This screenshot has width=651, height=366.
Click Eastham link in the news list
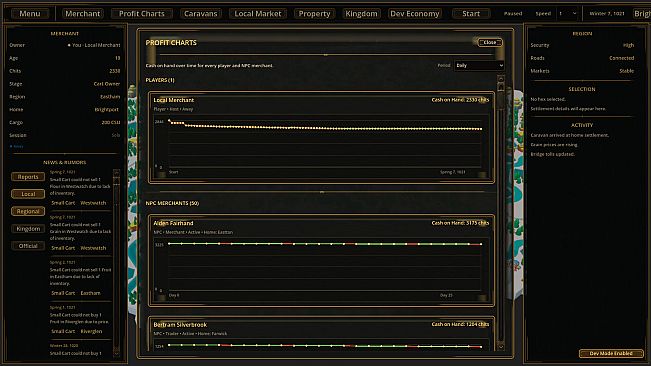pyautogui.click(x=90, y=293)
